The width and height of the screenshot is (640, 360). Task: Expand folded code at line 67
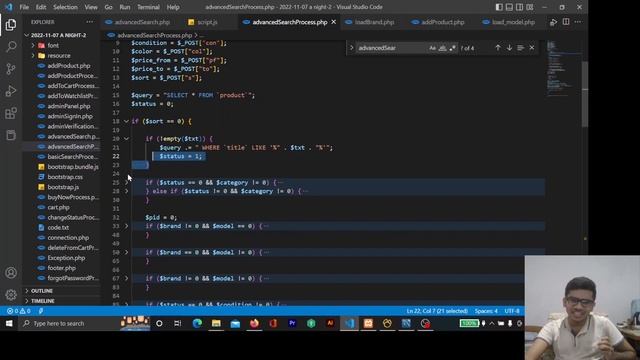[127, 278]
